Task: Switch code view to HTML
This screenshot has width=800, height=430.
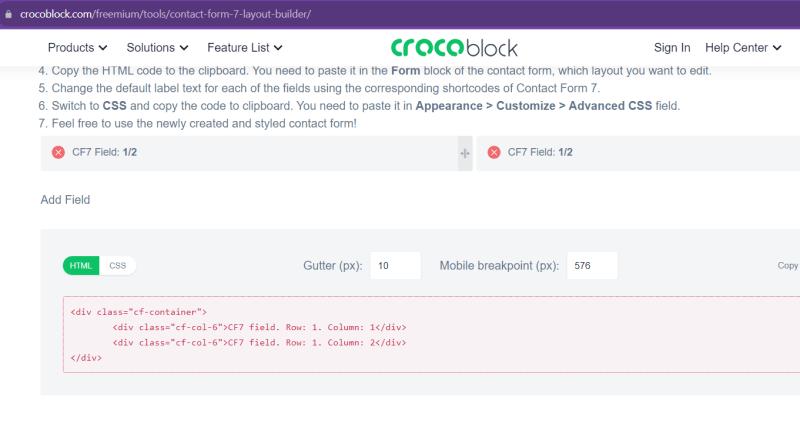Action: point(81,266)
